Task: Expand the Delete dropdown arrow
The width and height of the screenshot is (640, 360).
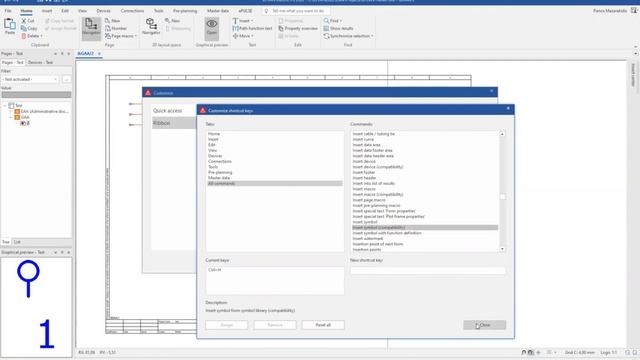Action: coord(41,36)
